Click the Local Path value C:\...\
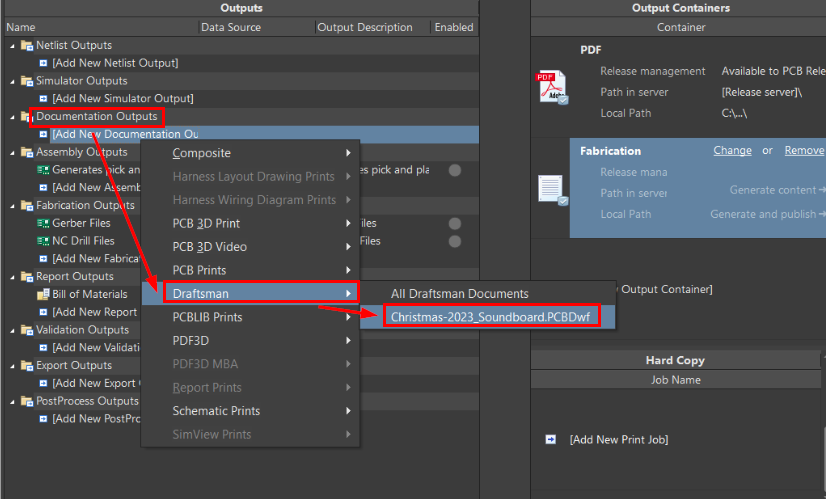 tap(734, 113)
